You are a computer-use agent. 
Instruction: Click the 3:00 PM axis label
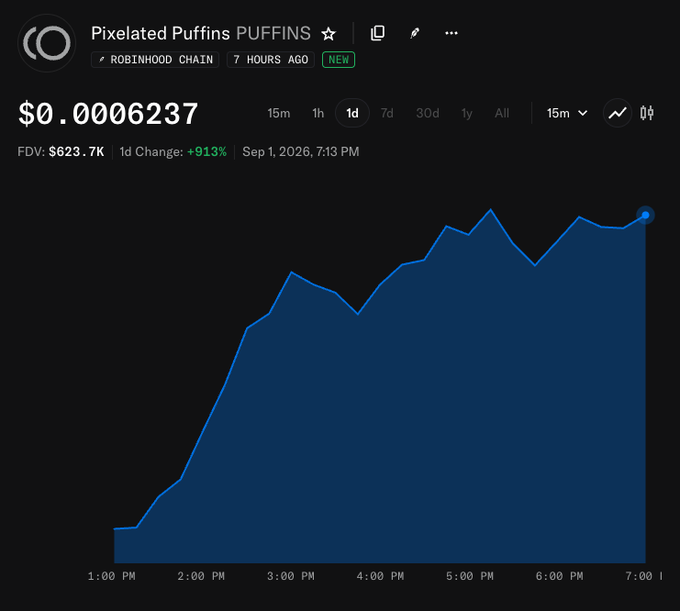coord(291,576)
